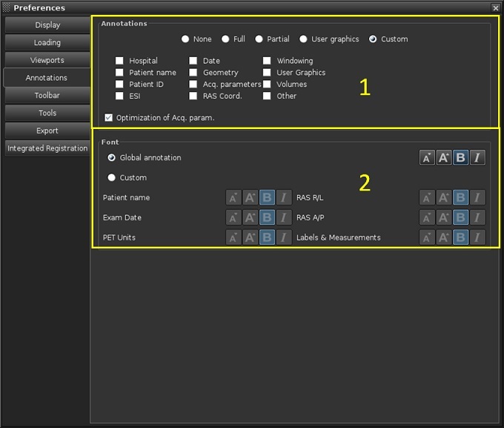This screenshot has height=428, width=504.
Task: Decrease font size for Global annotation
Action: pyautogui.click(x=427, y=158)
